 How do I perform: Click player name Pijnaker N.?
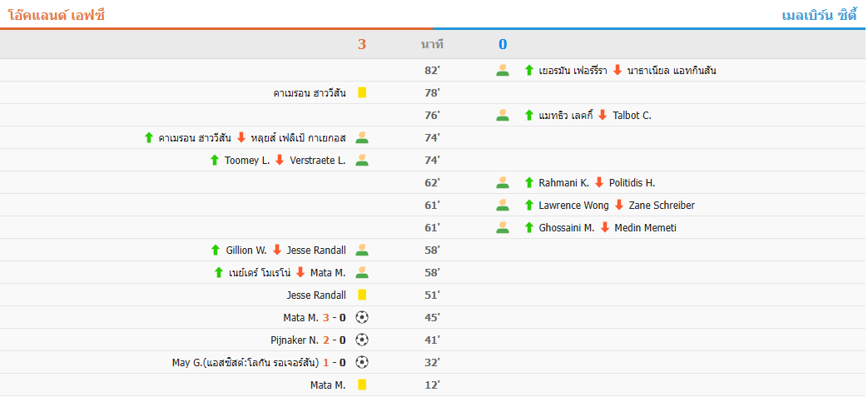click(x=295, y=340)
